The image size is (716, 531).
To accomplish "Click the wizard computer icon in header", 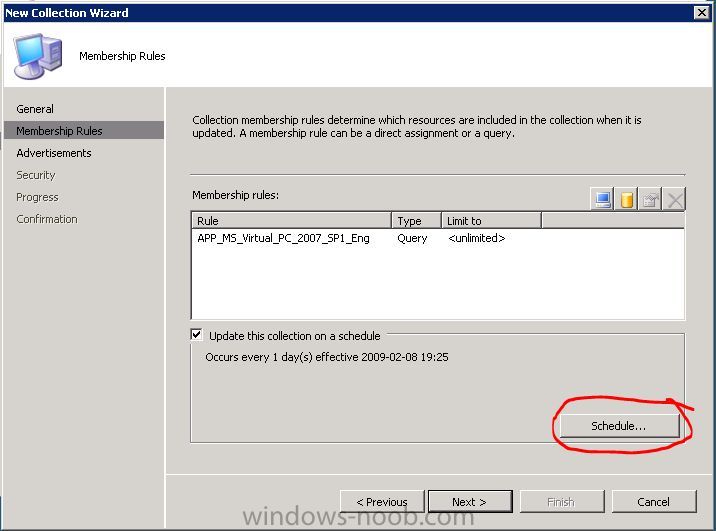I will click(x=37, y=56).
